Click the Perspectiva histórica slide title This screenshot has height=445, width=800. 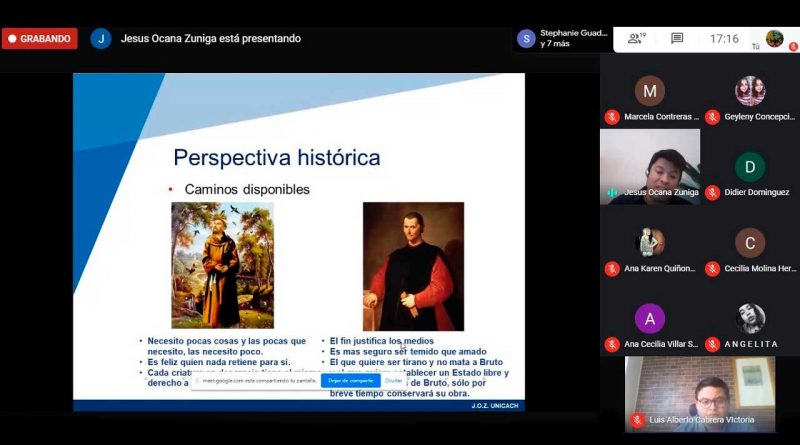click(x=277, y=158)
